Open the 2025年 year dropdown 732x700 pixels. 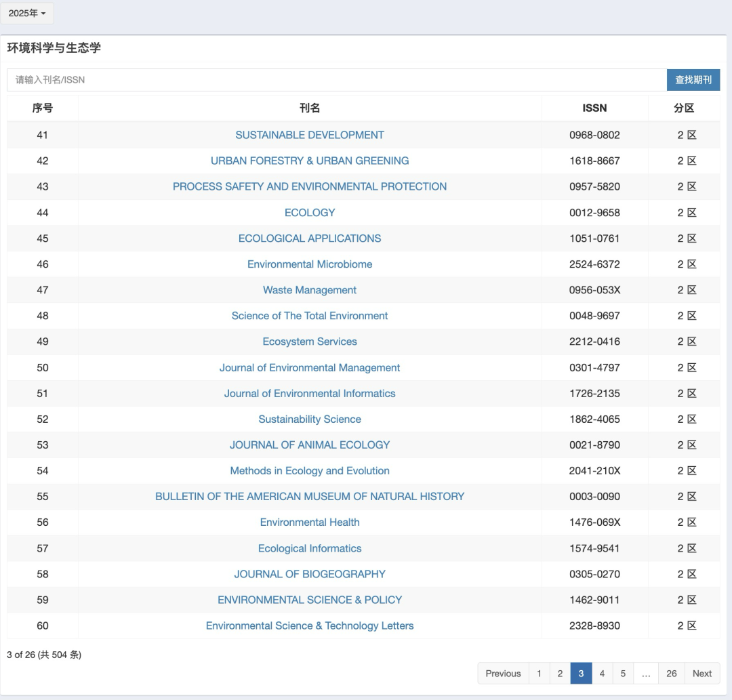click(x=27, y=13)
